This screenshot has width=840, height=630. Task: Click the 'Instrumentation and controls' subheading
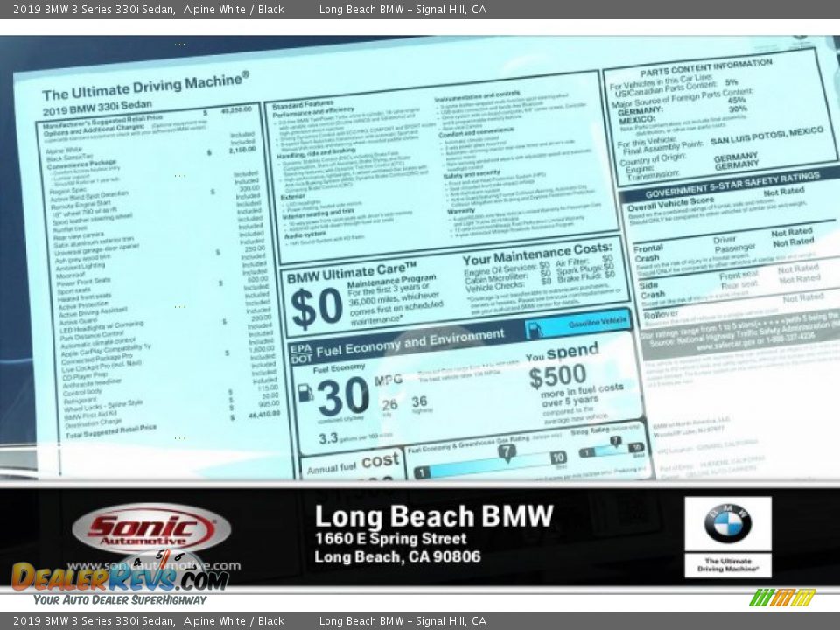tap(476, 97)
